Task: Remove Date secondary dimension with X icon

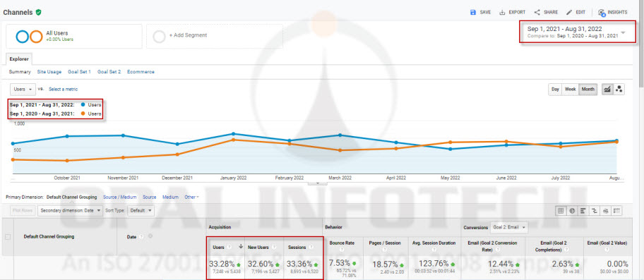Action: [150, 236]
